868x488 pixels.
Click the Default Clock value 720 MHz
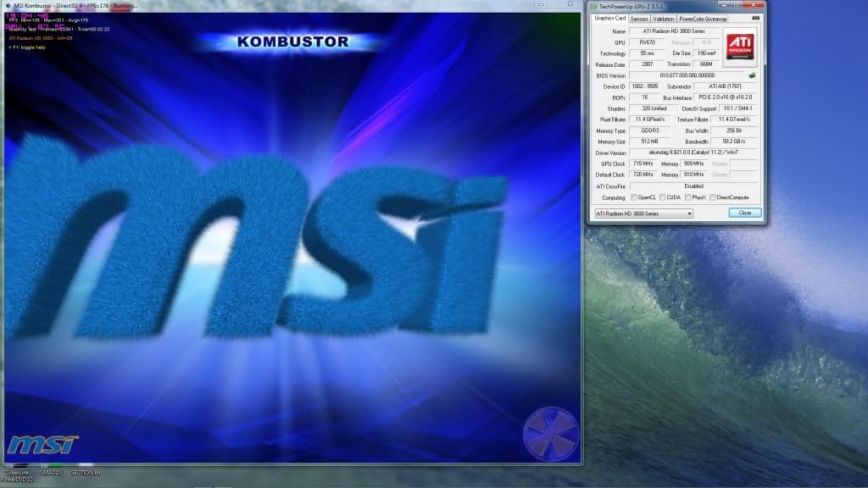(643, 175)
